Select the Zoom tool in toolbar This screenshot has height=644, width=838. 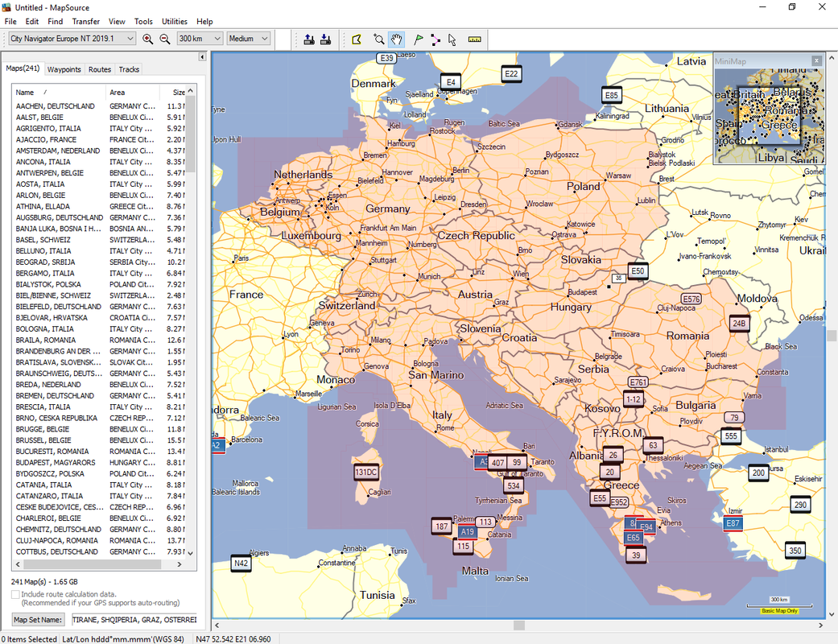coord(379,39)
